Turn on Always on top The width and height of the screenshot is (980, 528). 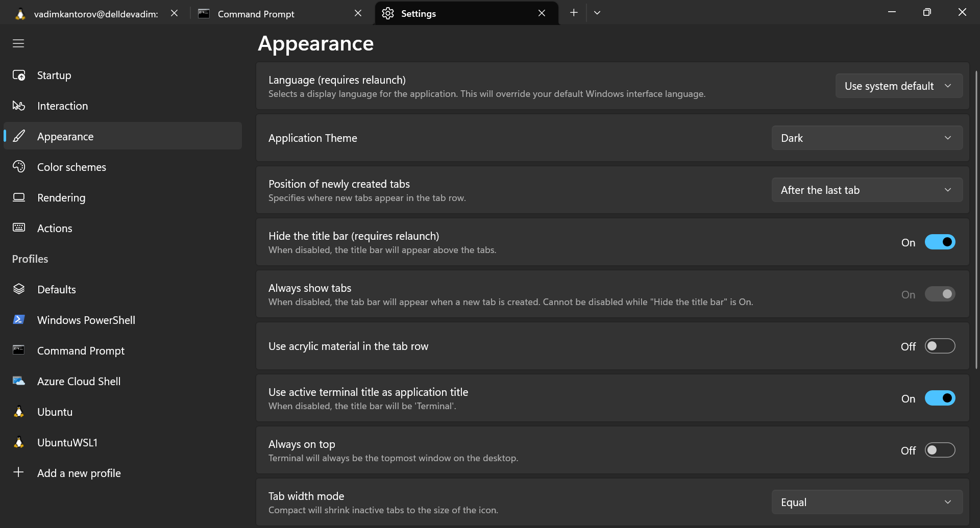point(939,450)
